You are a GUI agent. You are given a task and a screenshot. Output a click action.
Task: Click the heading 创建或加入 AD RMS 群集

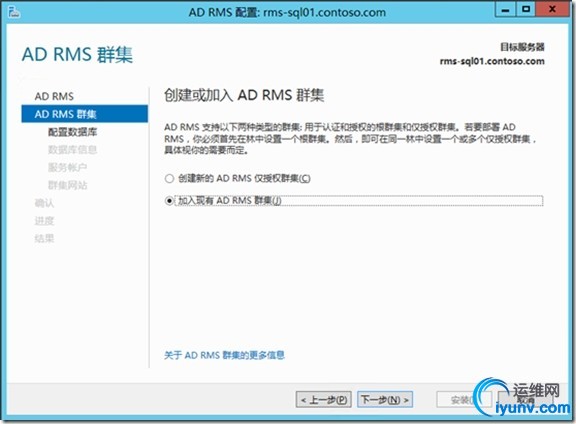244,95
